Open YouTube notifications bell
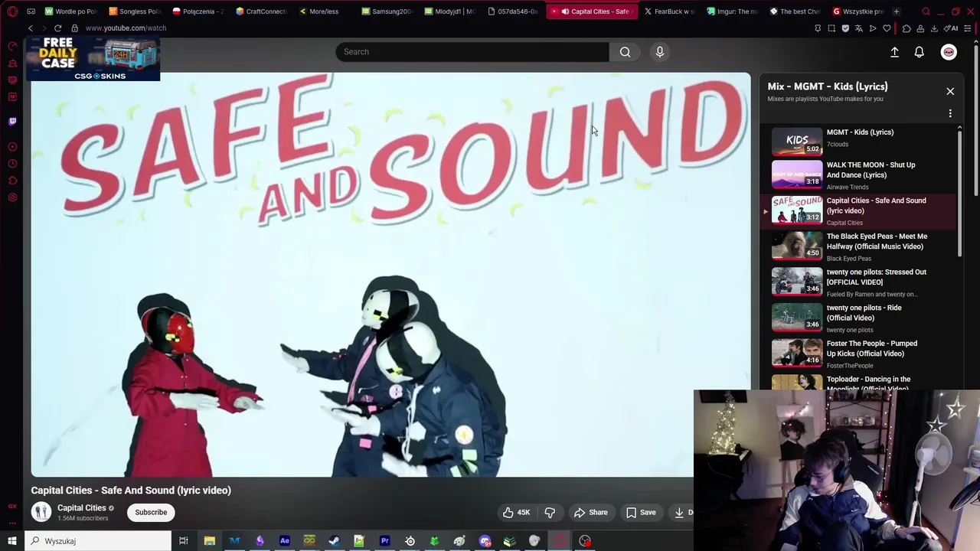The image size is (980, 551). [919, 52]
